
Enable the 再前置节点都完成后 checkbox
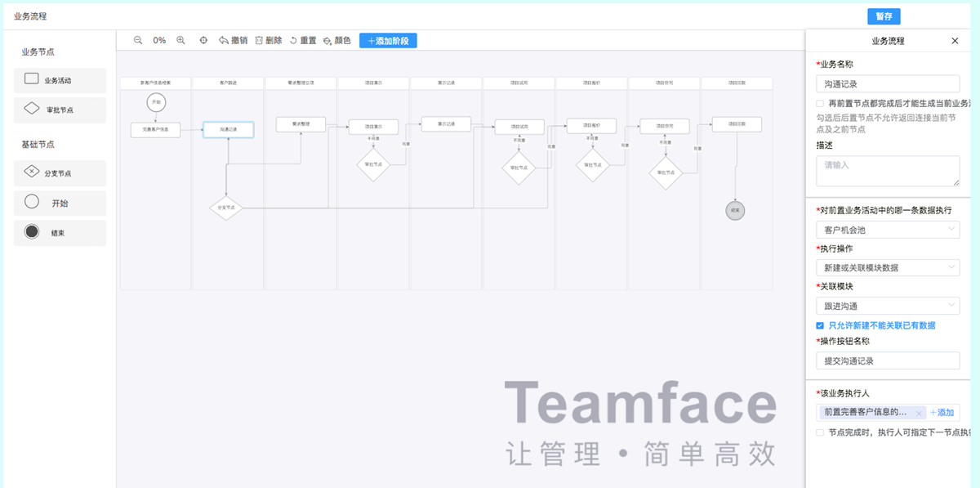[x=820, y=104]
